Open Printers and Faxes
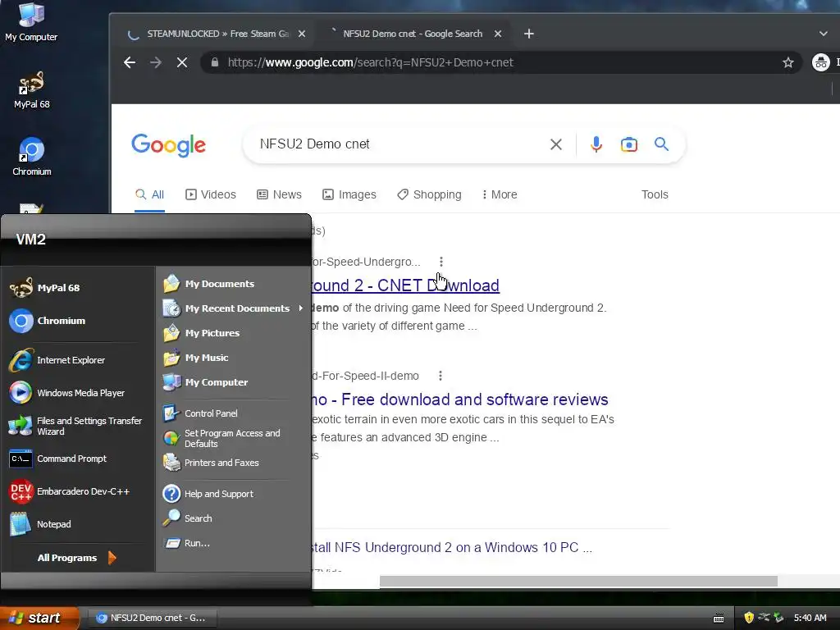The width and height of the screenshot is (840, 630). click(x=211, y=463)
